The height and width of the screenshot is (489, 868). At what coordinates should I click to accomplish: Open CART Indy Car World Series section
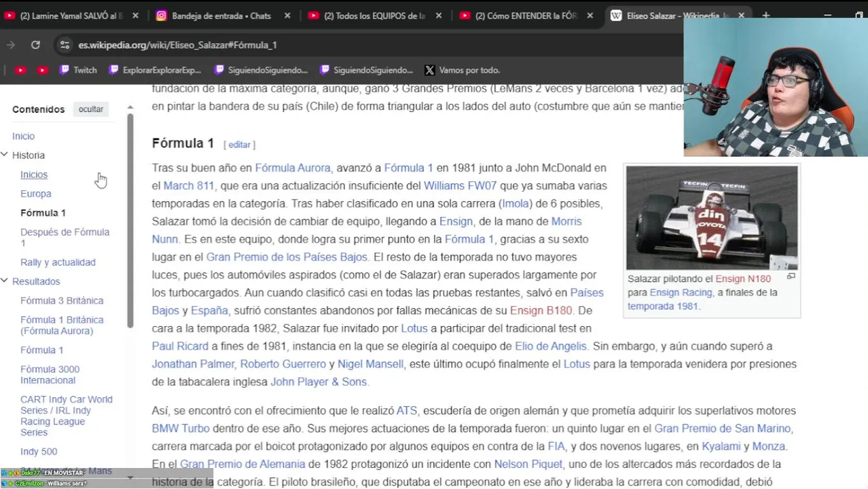tap(67, 416)
